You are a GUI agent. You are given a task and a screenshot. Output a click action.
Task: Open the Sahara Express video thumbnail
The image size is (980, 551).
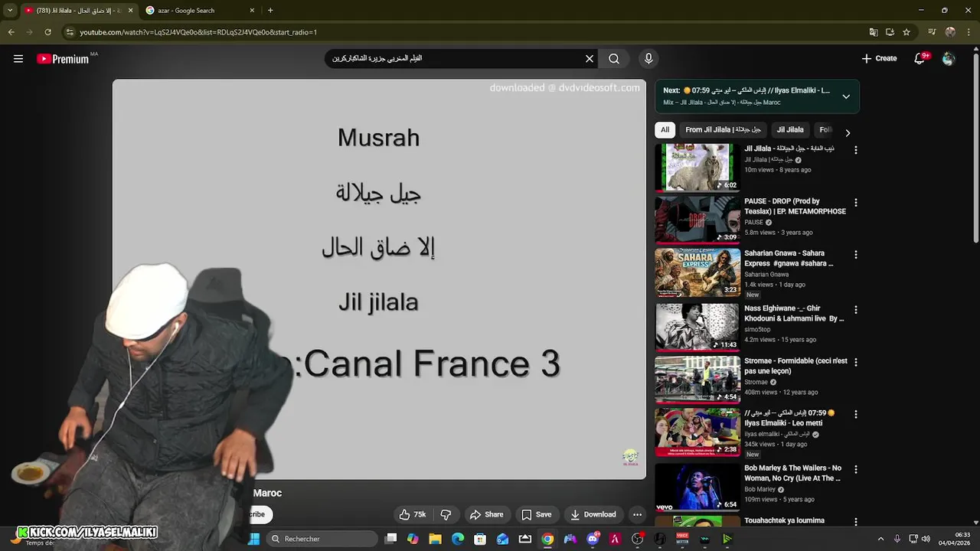(x=697, y=272)
